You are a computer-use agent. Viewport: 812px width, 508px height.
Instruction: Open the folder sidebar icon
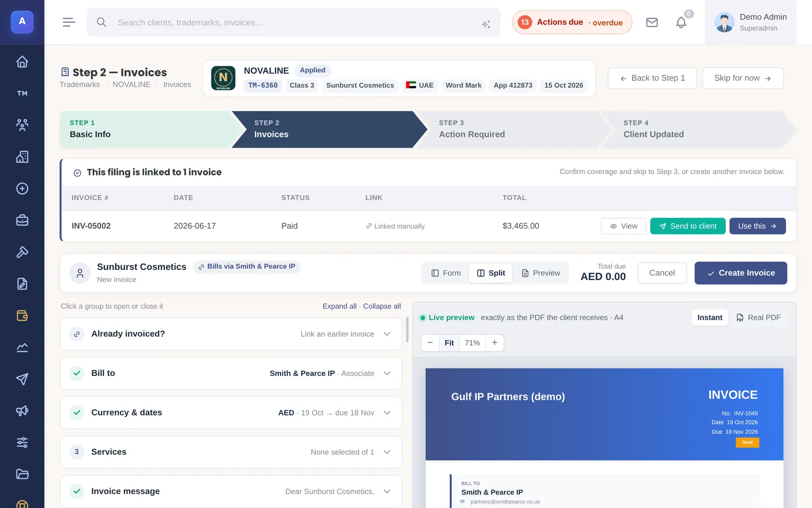pos(22,474)
